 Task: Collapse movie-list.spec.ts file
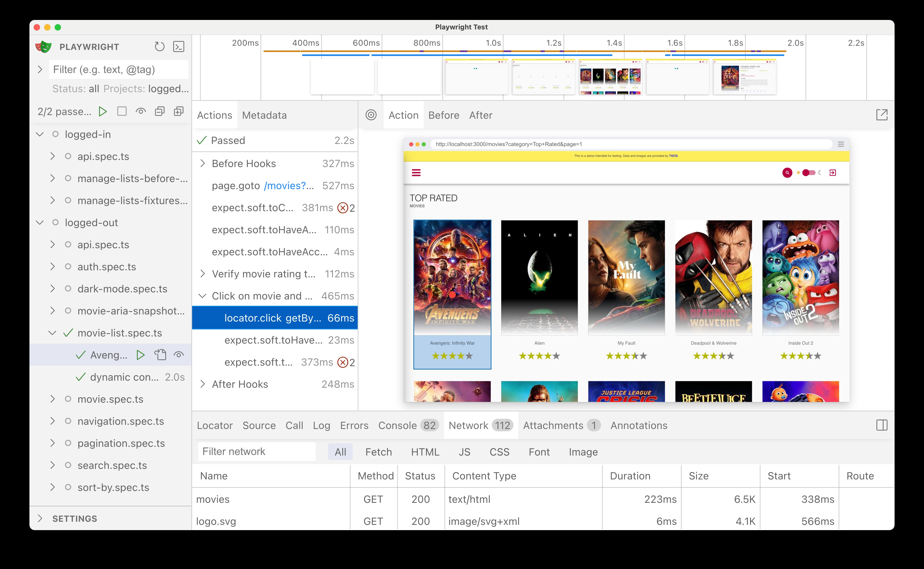click(x=52, y=333)
